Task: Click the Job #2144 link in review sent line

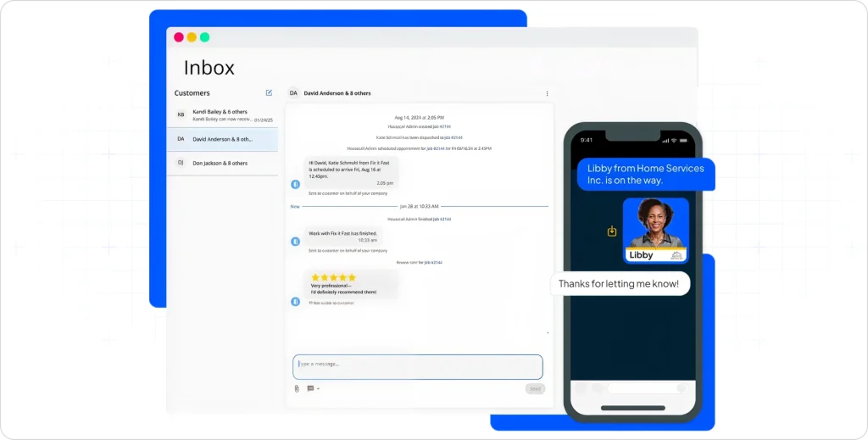Action: [433, 263]
